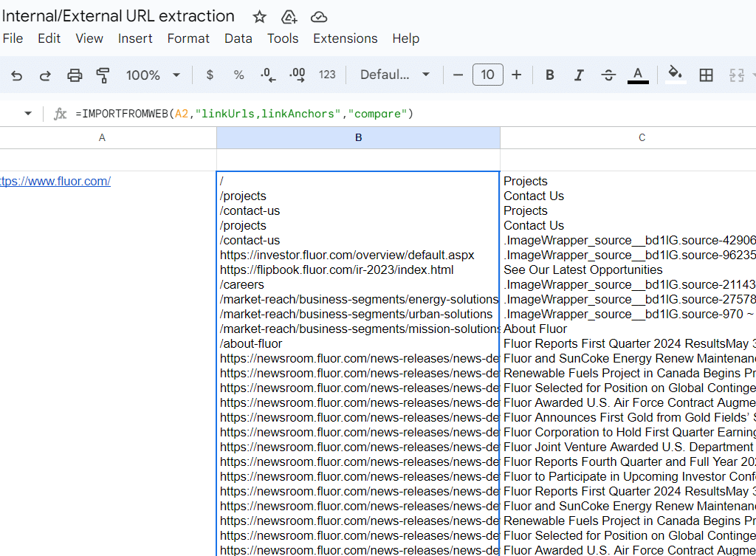Toggle bold formatting
This screenshot has width=756, height=556.
[550, 75]
